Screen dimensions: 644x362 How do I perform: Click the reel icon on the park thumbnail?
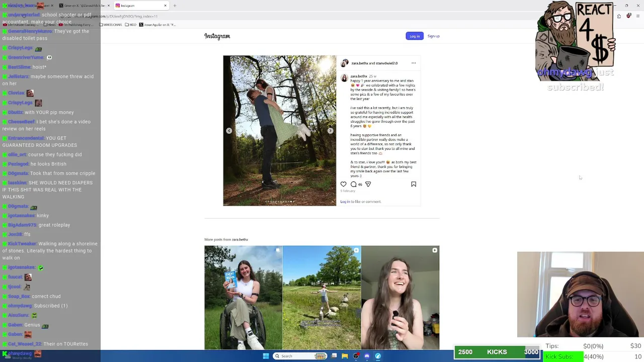(356, 250)
